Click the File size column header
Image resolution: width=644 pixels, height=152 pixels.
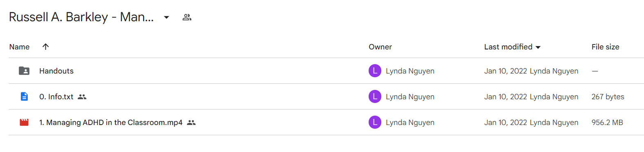click(605, 47)
